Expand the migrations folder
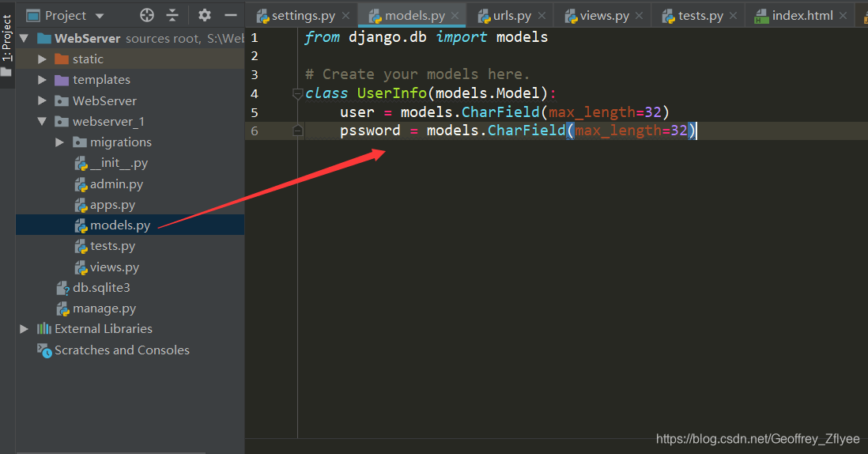This screenshot has height=454, width=868. pyautogui.click(x=60, y=142)
